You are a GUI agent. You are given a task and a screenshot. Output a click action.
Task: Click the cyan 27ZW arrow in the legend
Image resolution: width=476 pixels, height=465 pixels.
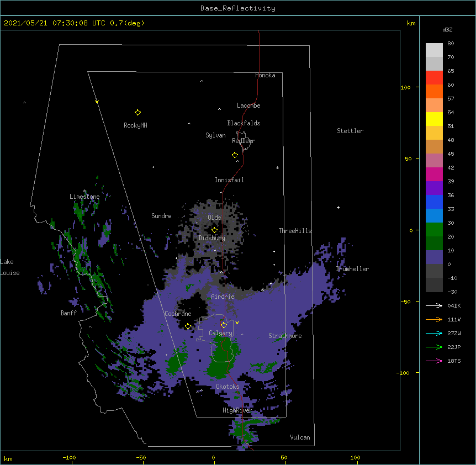[x=434, y=333]
